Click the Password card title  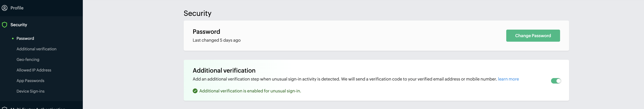click(x=206, y=32)
